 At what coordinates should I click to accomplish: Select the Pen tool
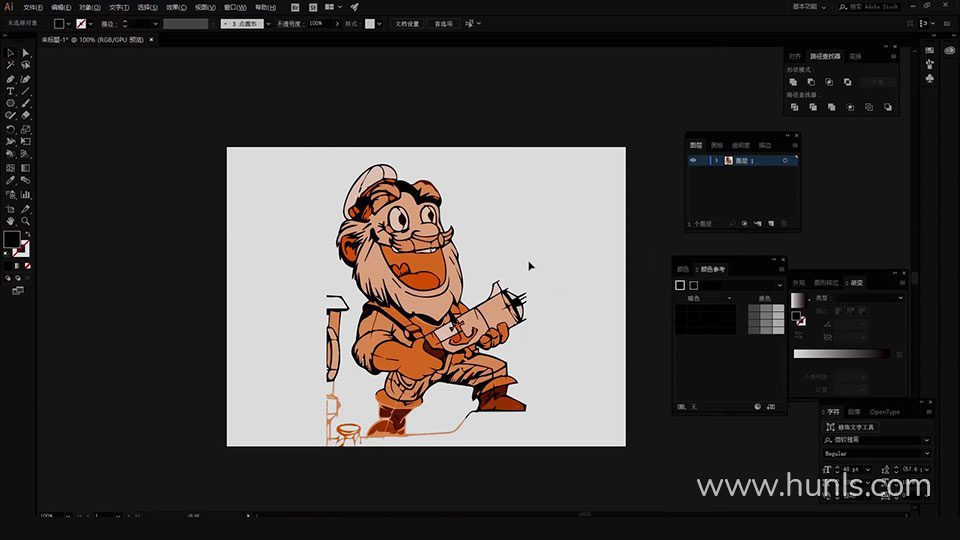point(10,79)
